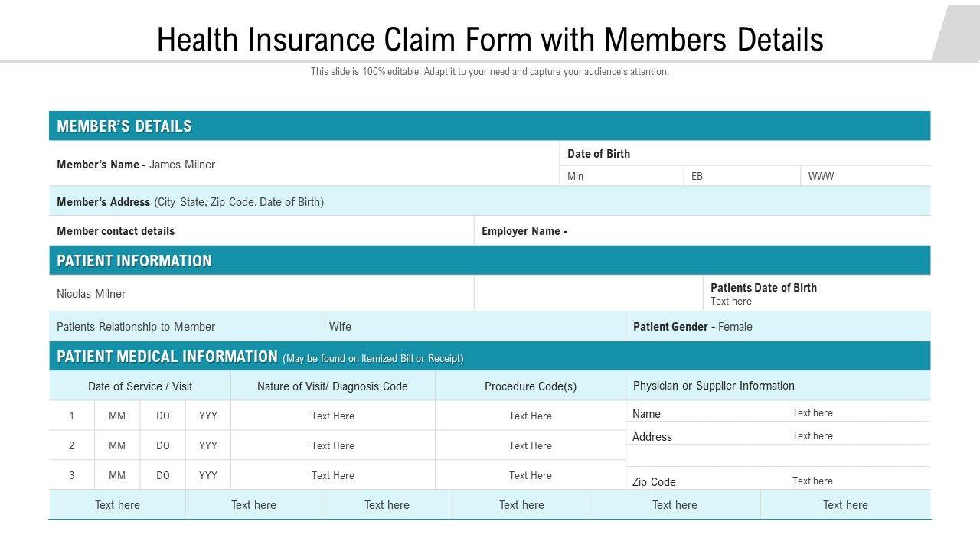Viewport: 980px width, 551px height.
Task: Click the Nature of Visit/ Diagnosis Code header
Action: tap(332, 386)
